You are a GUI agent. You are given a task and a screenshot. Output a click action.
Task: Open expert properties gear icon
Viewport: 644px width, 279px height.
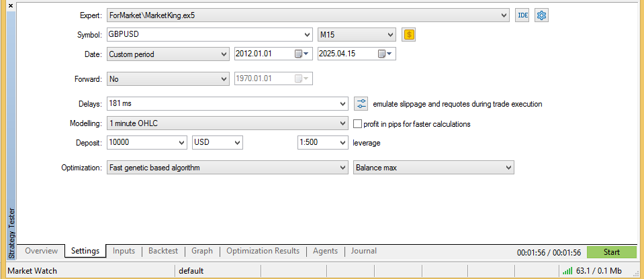(542, 15)
